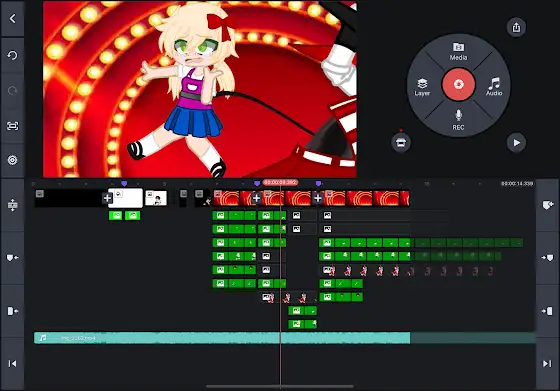The image size is (560, 391).
Task: Select the white image clip thumbnail
Action: coord(125,198)
